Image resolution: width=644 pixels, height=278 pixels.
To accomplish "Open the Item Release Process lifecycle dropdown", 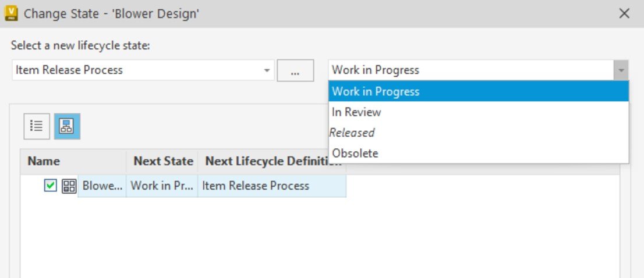I will click(143, 70).
